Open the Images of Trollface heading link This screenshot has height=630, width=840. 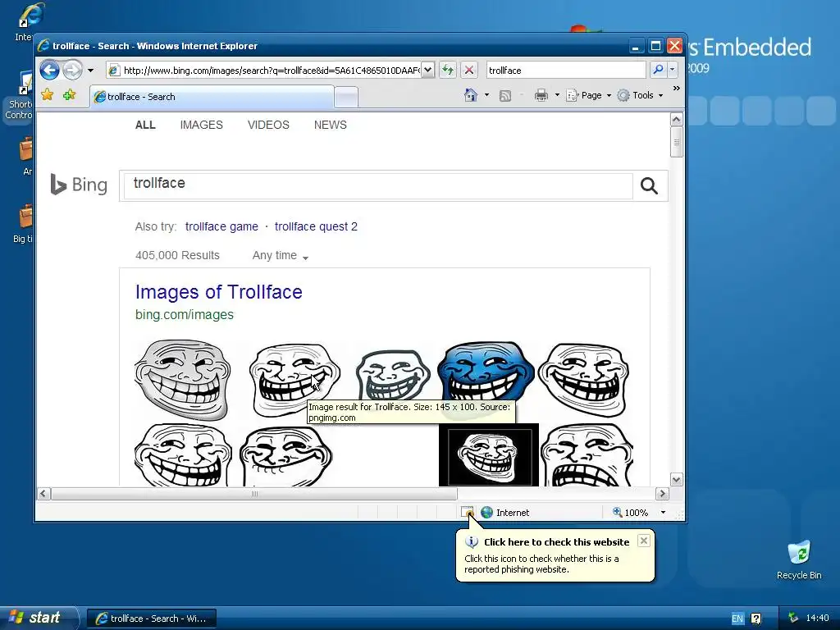click(x=218, y=292)
